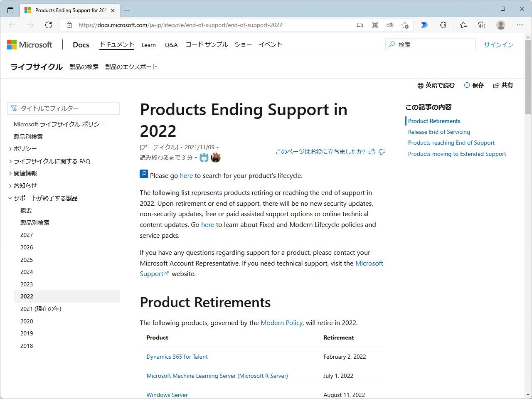Focus タイトルでフィルター filter box
532x399 pixels.
(x=64, y=108)
